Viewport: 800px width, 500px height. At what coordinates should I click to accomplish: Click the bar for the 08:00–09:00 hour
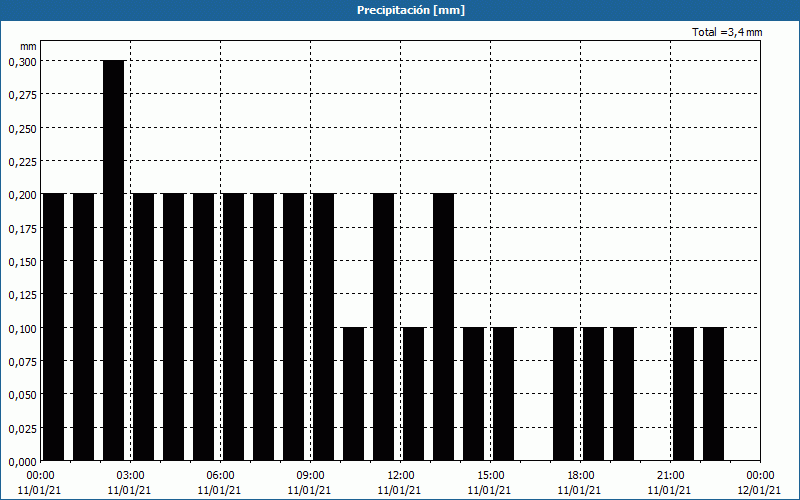[x=293, y=327]
